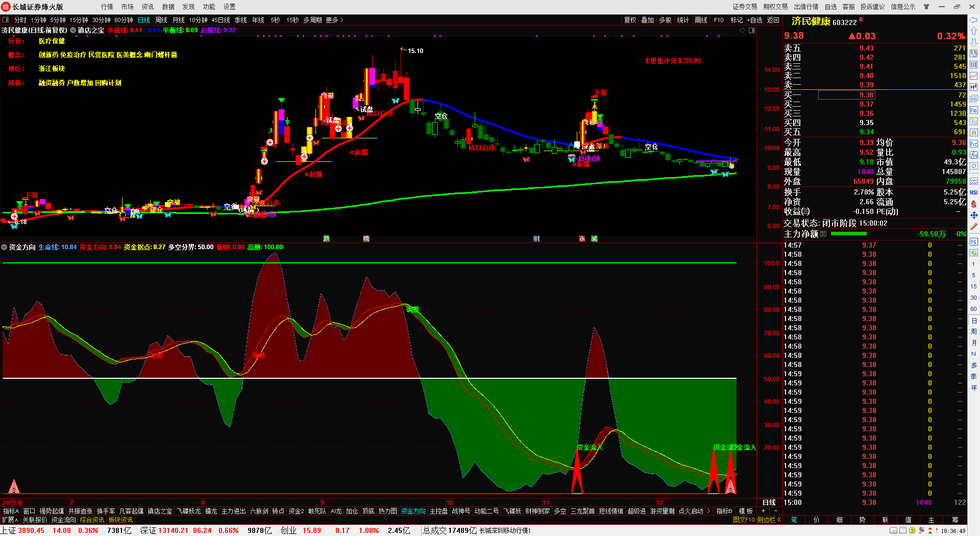Open the 资讯 menu
980x536 pixels.
(148, 7)
